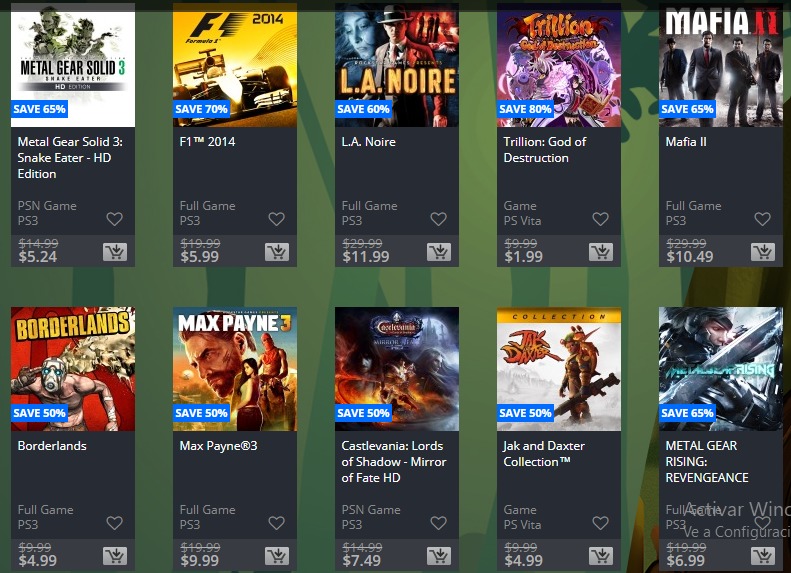Toggle wishlist heart for L.A. Noire
791x573 pixels.
tap(438, 219)
